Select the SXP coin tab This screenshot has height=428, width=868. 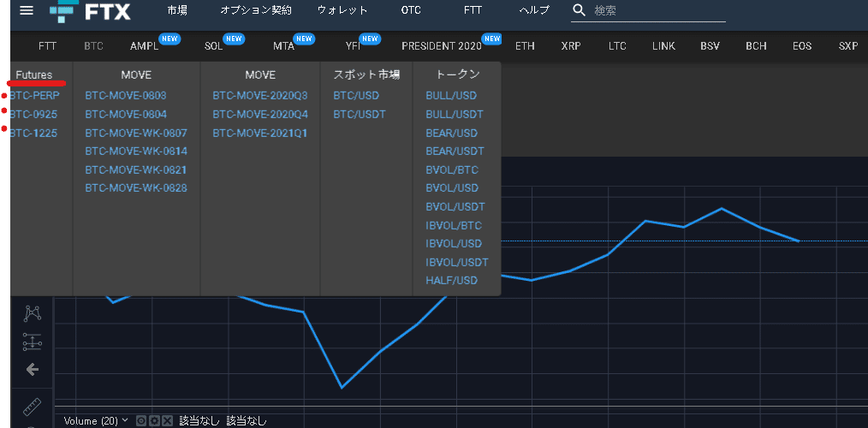tap(848, 46)
